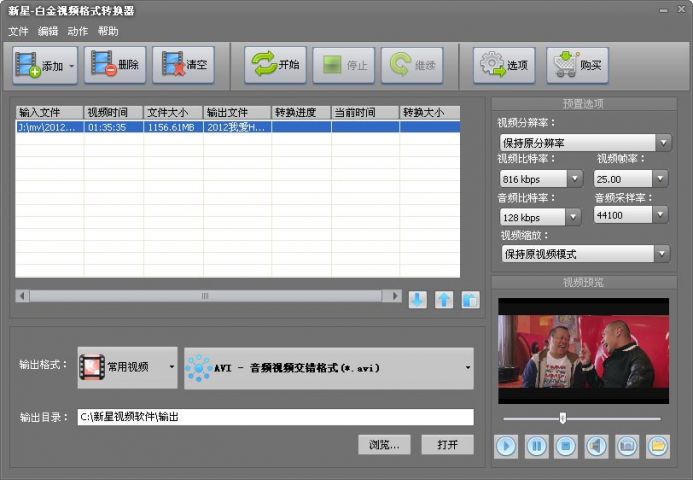This screenshot has width=693, height=480.
Task: Click the 清空 (Clear list) toolbar button
Action: [x=183, y=65]
